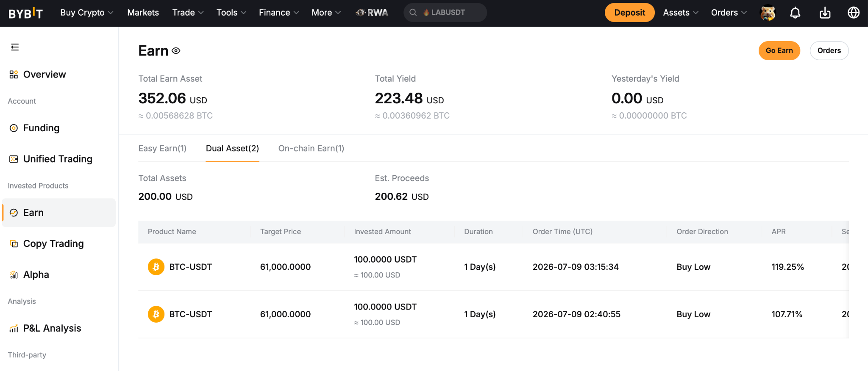Click the Duration column header
The image size is (868, 371).
point(478,232)
